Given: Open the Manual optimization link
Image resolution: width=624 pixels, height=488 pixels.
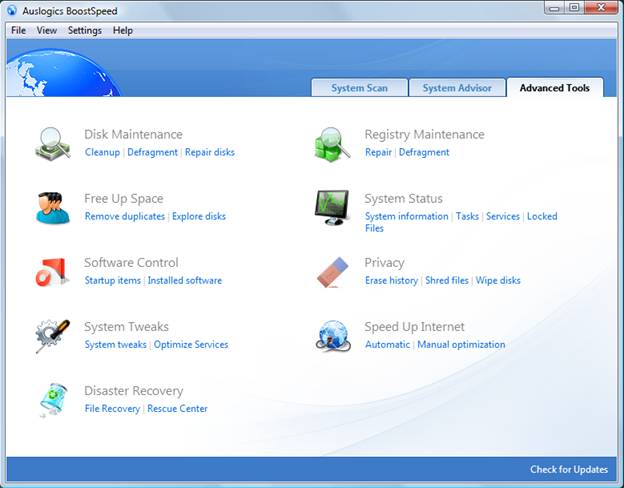Looking at the screenshot, I should [x=461, y=344].
